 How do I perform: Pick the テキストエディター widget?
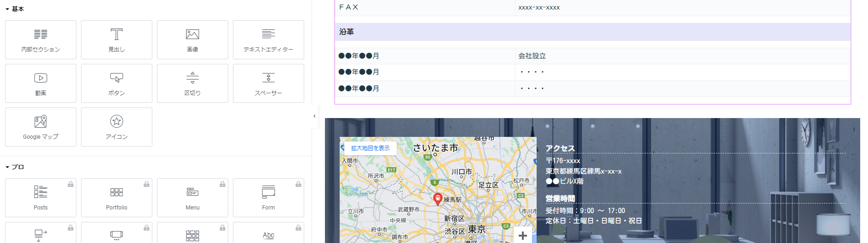click(x=268, y=40)
